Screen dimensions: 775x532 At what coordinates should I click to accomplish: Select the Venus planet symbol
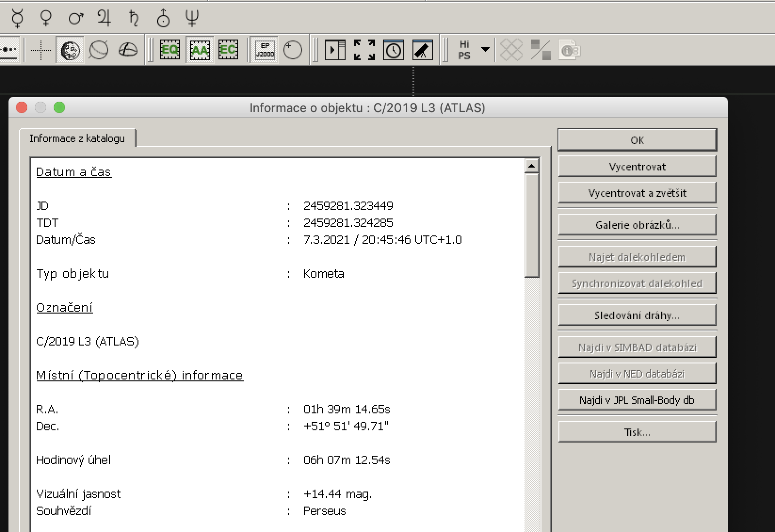(46, 18)
